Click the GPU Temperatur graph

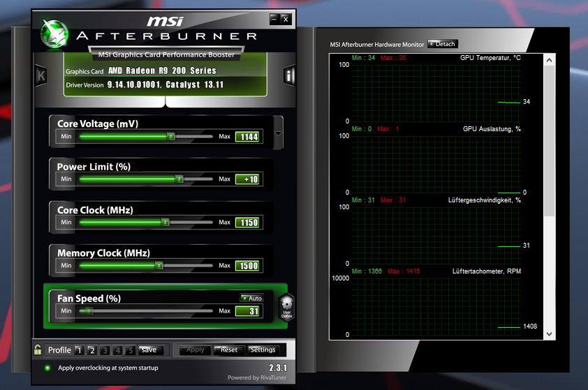436,93
